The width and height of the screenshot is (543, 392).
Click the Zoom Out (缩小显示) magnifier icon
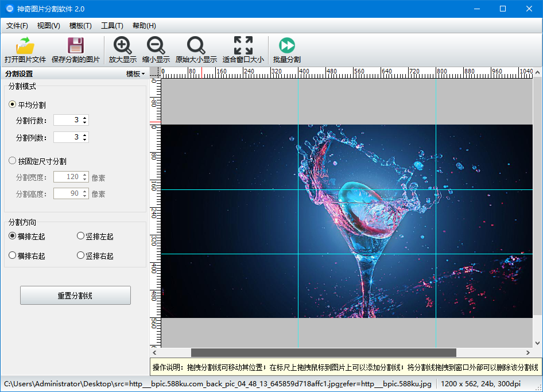(x=156, y=46)
